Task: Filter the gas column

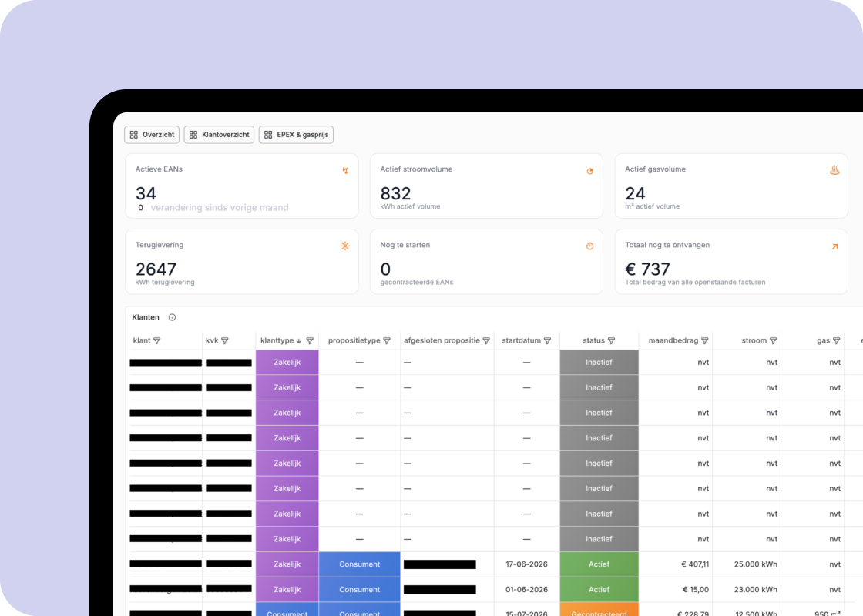Action: [x=837, y=341]
